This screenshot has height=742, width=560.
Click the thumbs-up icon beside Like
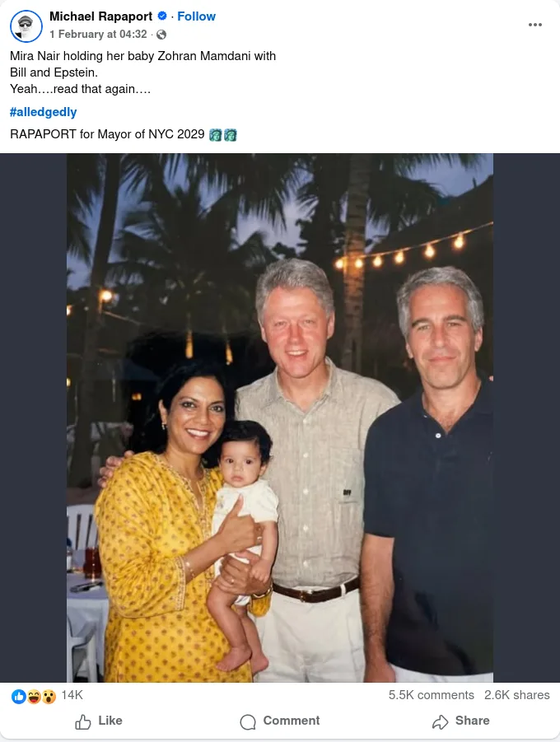pos(83,721)
